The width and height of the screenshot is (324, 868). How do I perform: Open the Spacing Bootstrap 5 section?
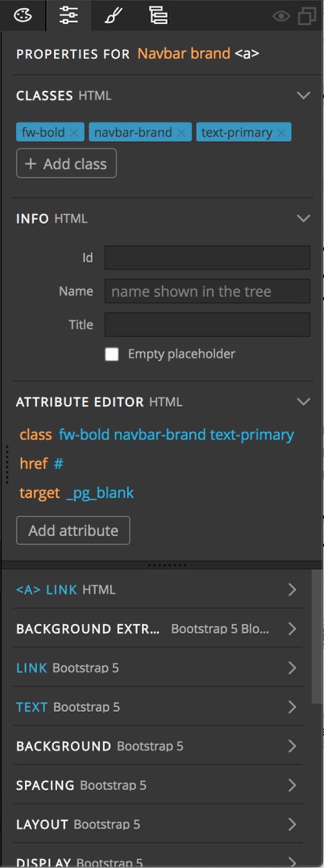pos(158,785)
